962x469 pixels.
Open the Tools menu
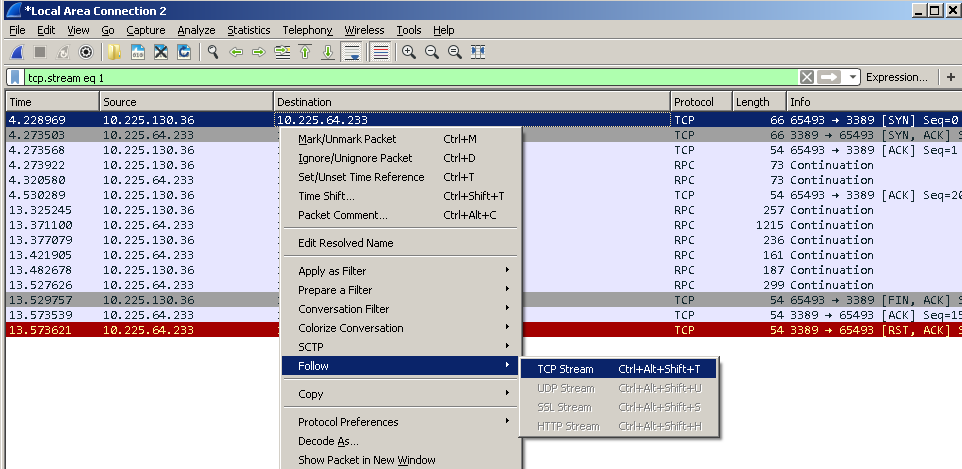409,30
